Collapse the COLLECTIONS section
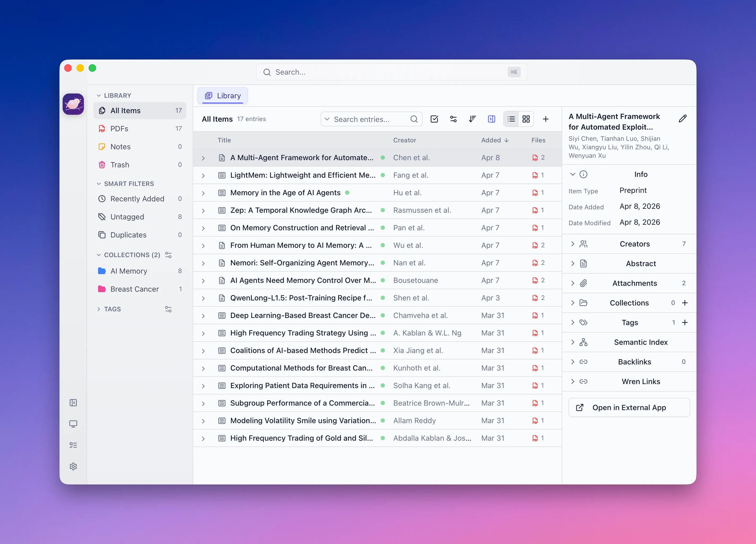Viewport: 756px width, 544px height. click(x=99, y=255)
